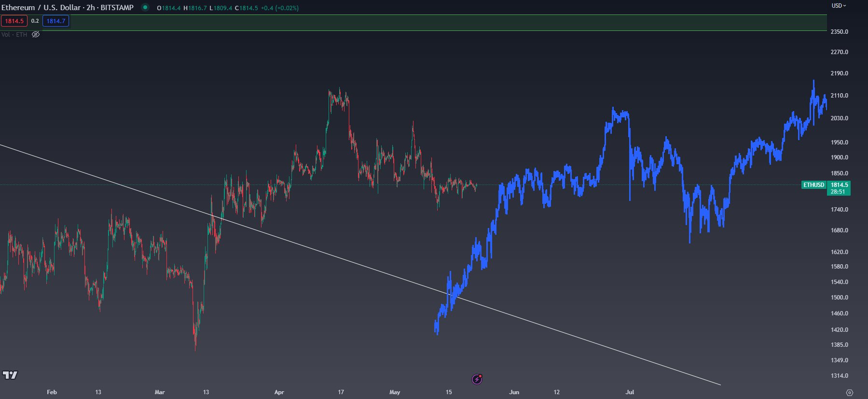This screenshot has height=399, width=868.
Task: Click the Vol · ETH indicator label
Action: click(14, 34)
